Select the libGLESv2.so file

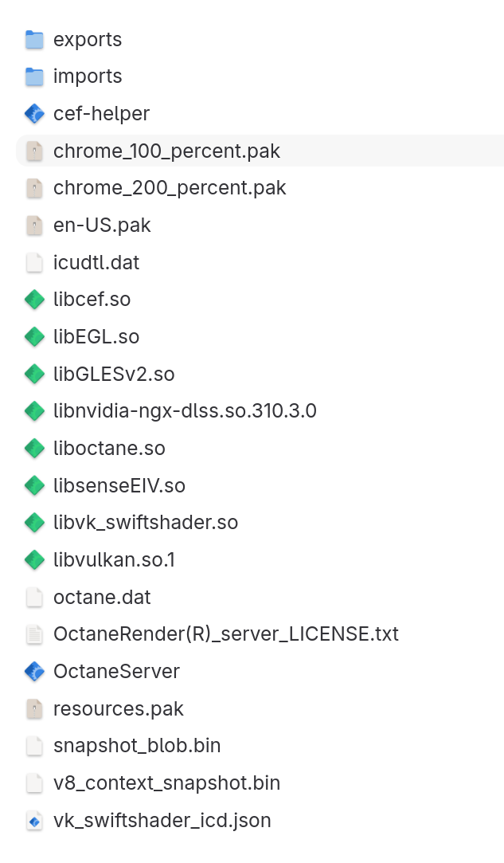click(x=114, y=374)
